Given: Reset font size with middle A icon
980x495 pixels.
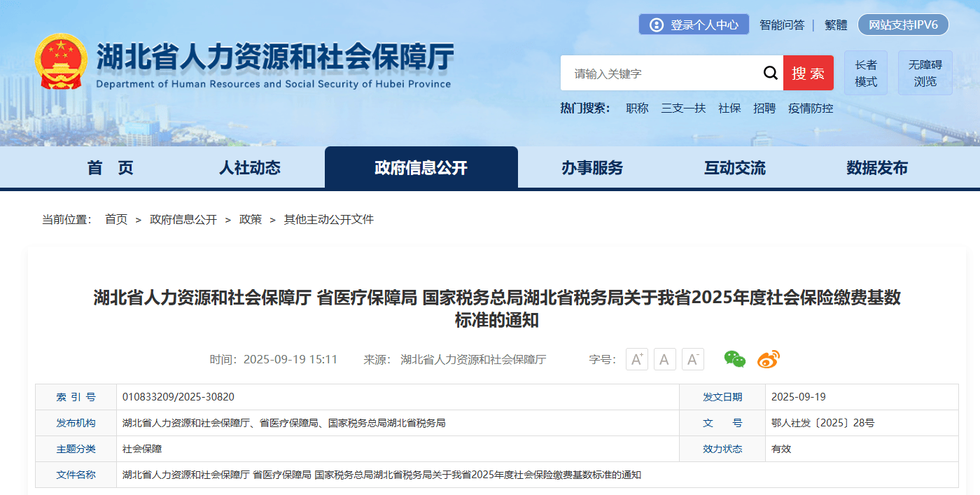Looking at the screenshot, I should tap(664, 359).
